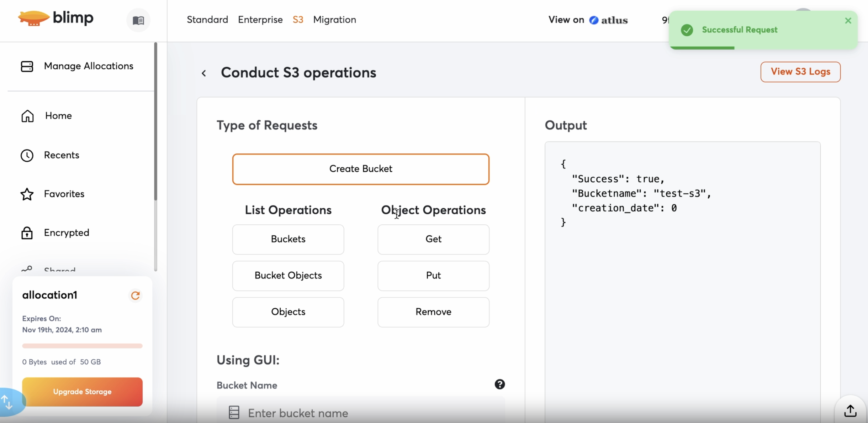Click the Bucket Name help question icon
This screenshot has height=423, width=868.
tap(499, 384)
